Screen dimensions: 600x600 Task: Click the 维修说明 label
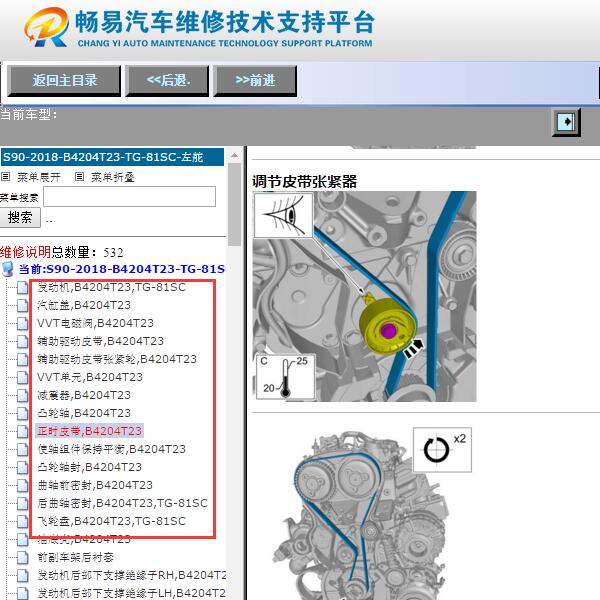(x=25, y=252)
